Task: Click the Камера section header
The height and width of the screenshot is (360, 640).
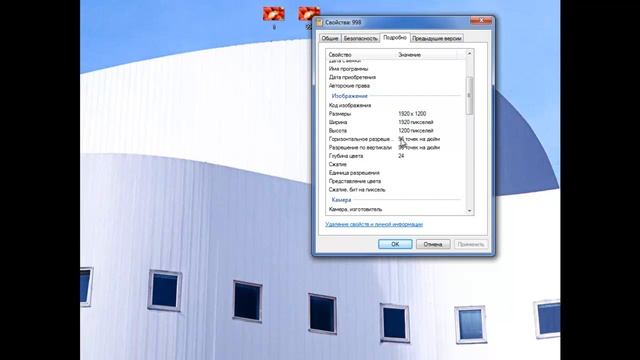Action: click(341, 200)
